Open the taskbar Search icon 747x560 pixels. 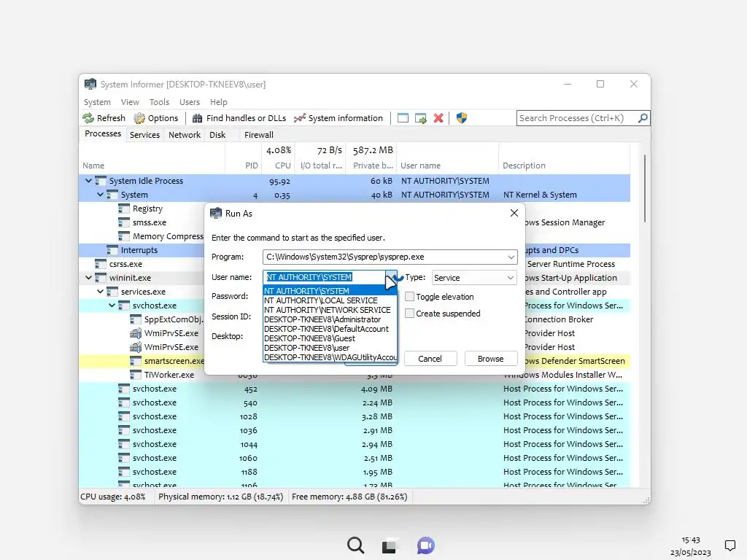[x=355, y=545]
